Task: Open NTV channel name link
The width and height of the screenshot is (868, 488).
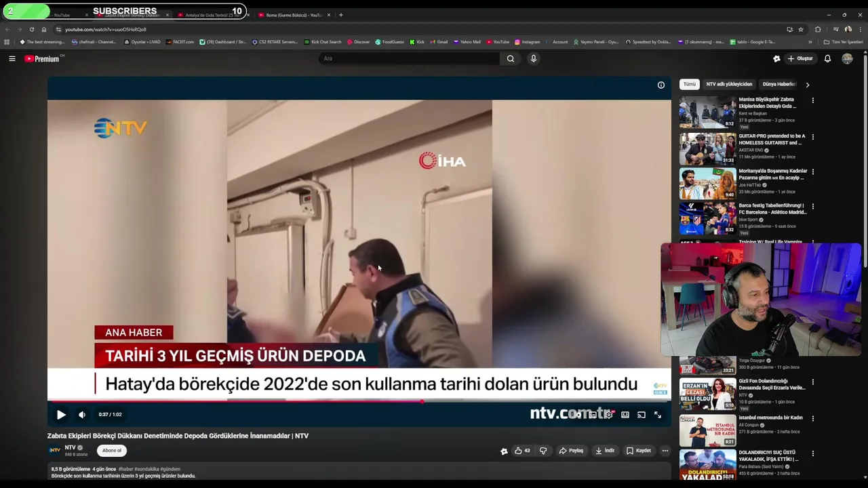Action: tap(70, 447)
